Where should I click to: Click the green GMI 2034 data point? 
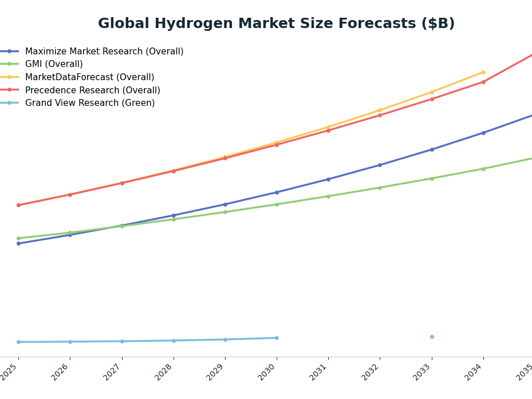483,169
